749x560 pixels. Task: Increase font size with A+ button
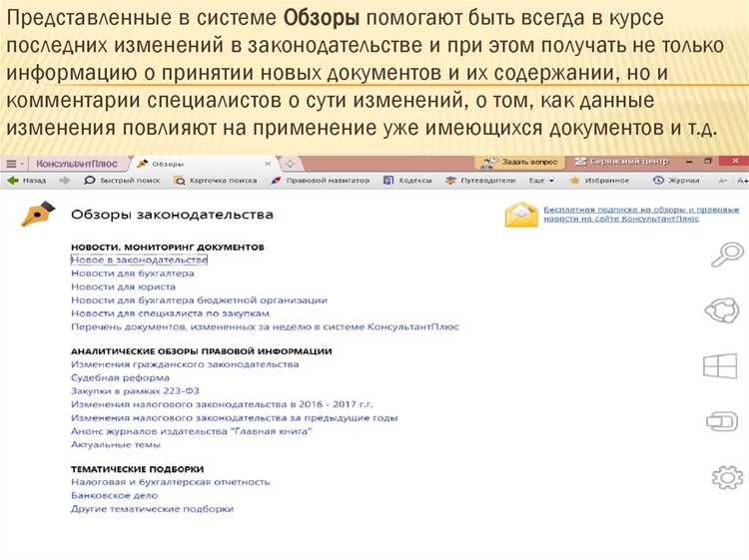click(742, 181)
